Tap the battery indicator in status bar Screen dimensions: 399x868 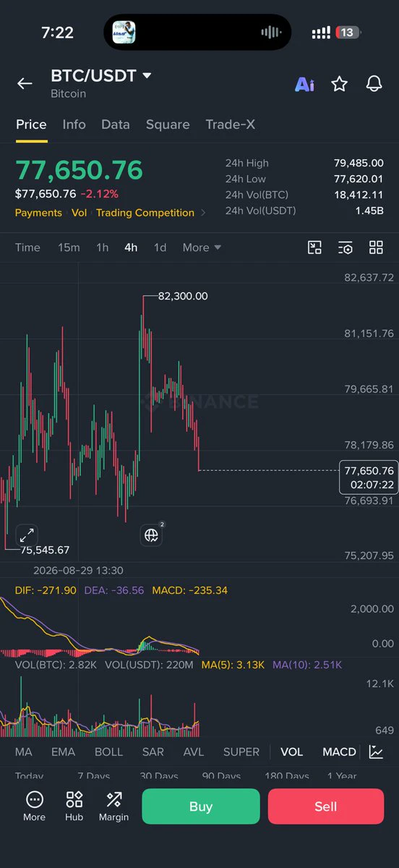348,33
